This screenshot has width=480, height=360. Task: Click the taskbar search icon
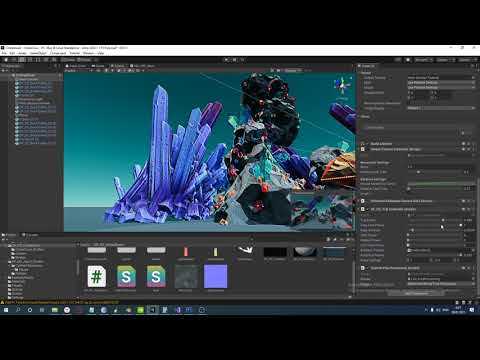18,310
